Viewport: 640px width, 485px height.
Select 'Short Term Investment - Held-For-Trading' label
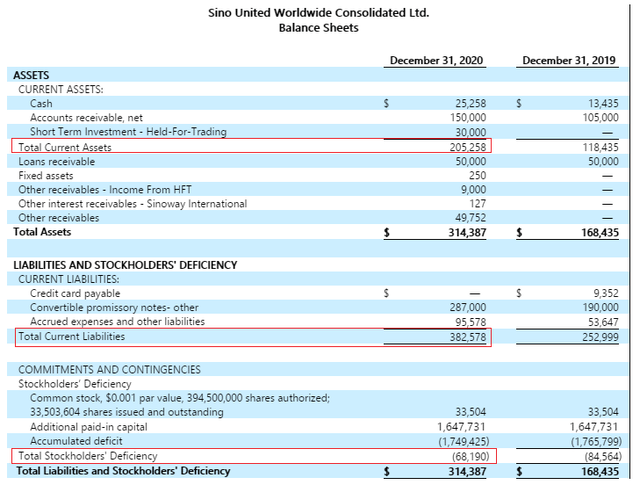(128, 132)
